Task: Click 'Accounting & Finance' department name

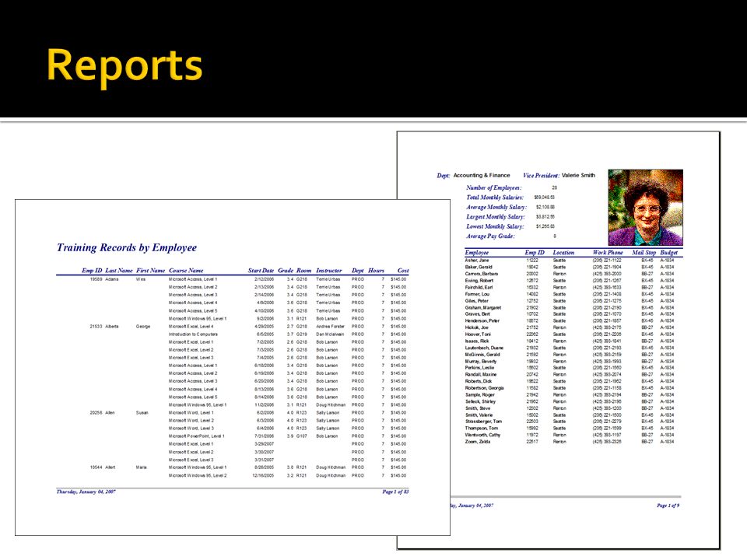Action: pyautogui.click(x=482, y=175)
